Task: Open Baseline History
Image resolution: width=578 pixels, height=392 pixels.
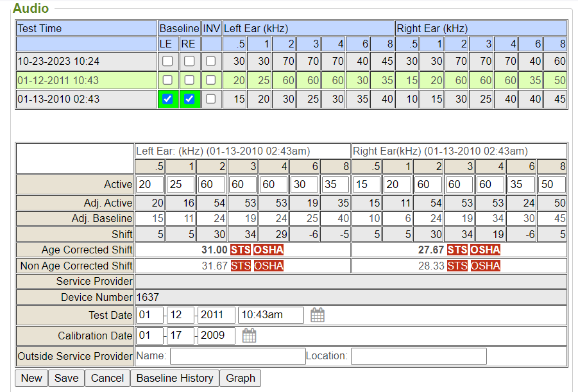Action: 174,378
